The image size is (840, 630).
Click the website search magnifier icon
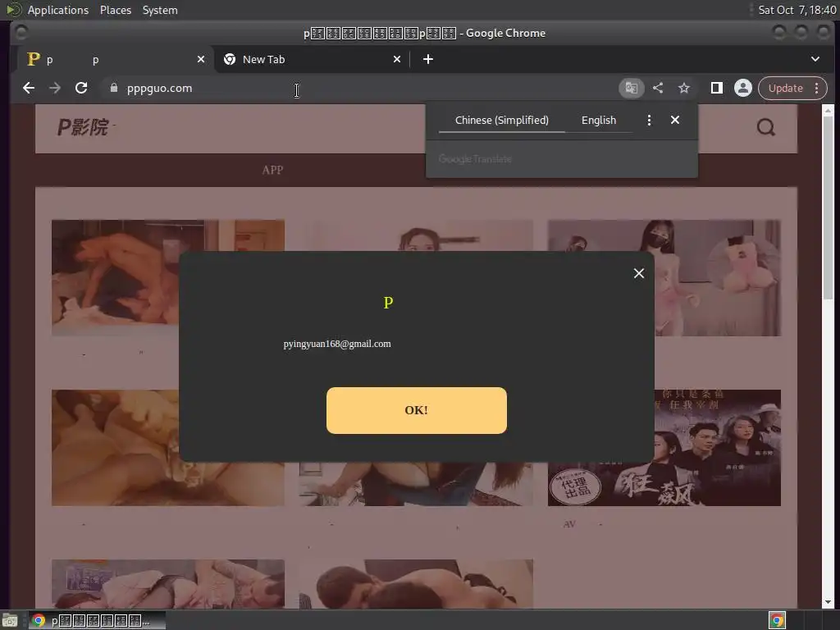(x=765, y=127)
